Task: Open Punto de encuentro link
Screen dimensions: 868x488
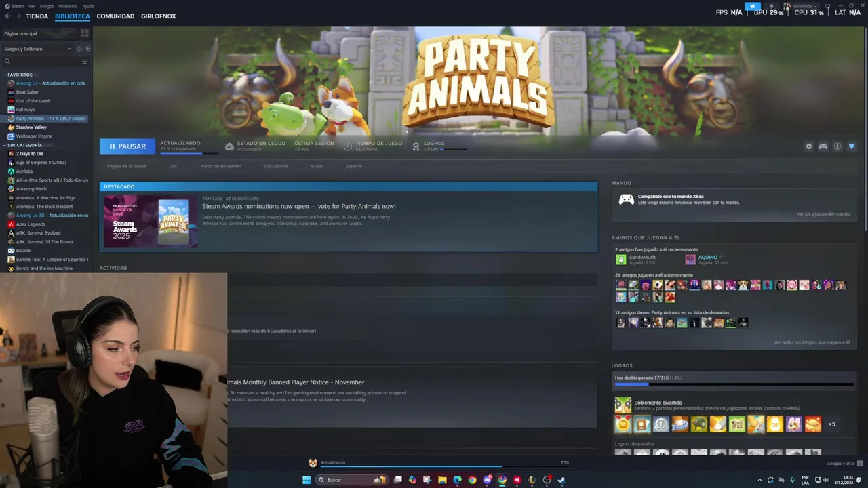Action: [220, 166]
